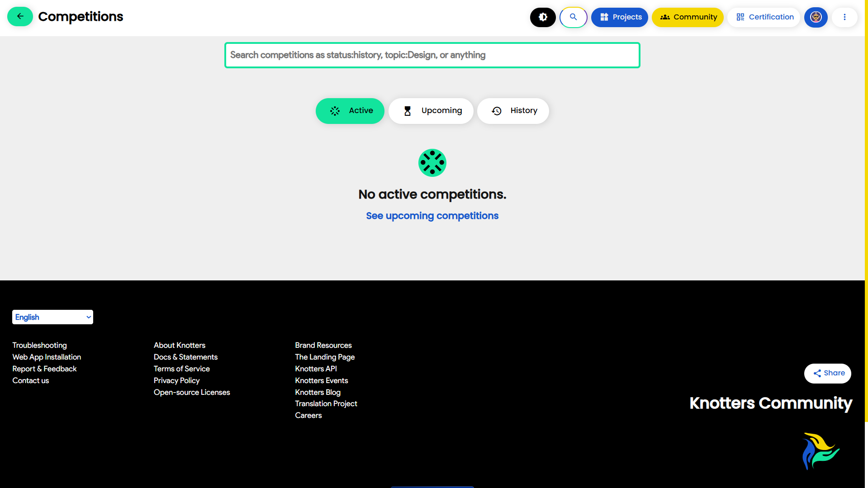Viewport: 868px width, 488px height.
Task: Click the Knotters bird logo
Action: [x=821, y=450]
